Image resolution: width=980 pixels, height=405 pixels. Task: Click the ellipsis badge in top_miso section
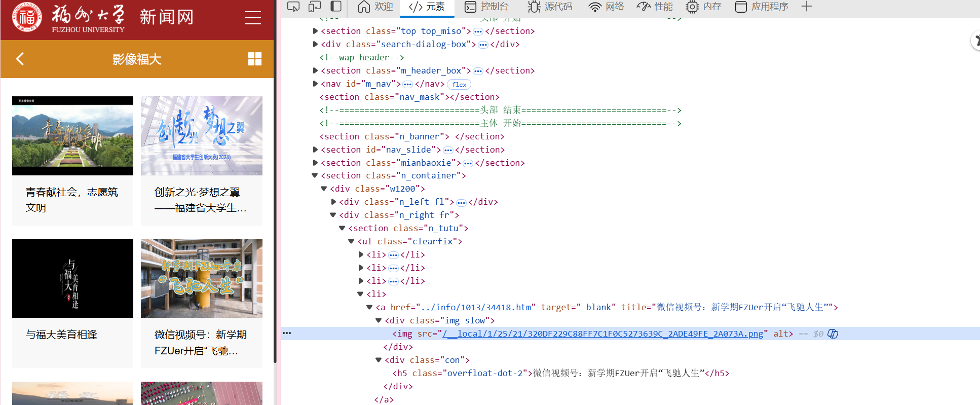coord(478,31)
